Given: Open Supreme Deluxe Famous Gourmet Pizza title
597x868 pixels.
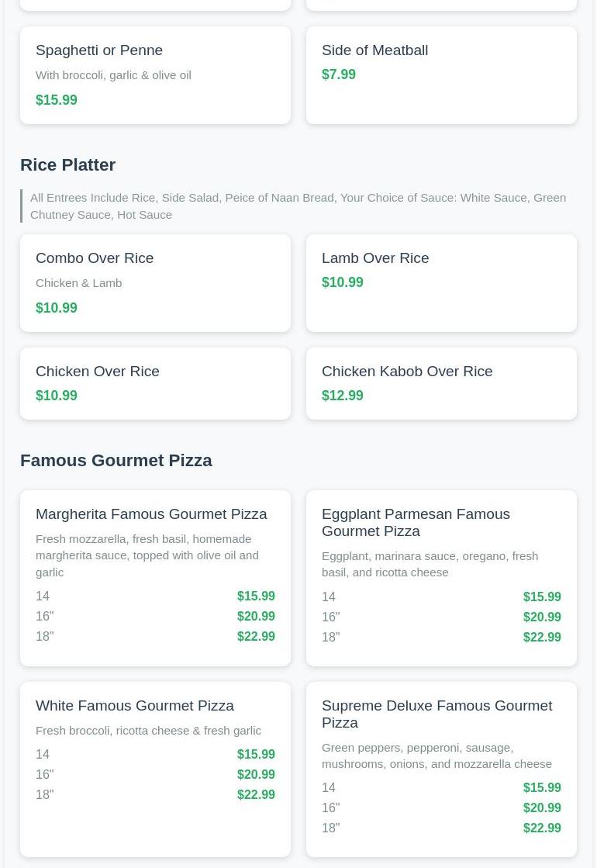Looking at the screenshot, I should tap(437, 714).
